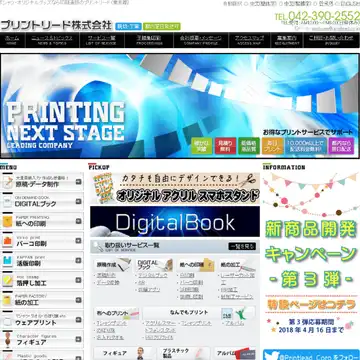
Task: Click the red 見積り無料 badge
Action: (x=225, y=146)
